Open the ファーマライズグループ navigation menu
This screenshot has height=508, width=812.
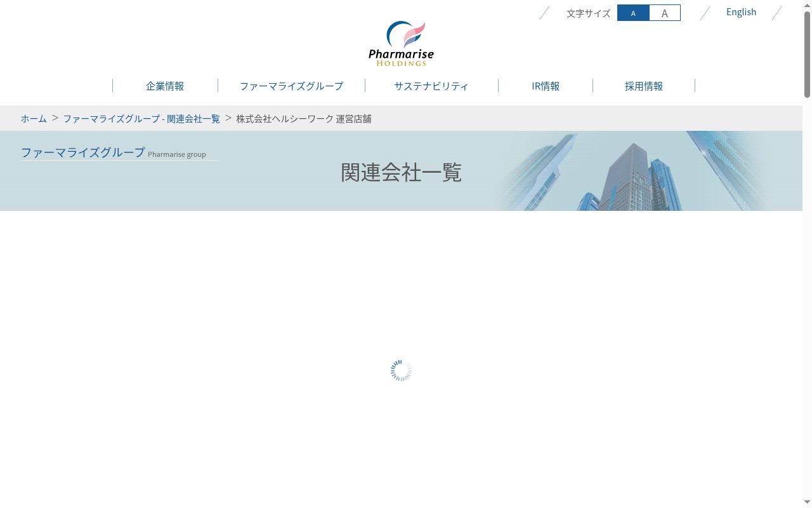[x=291, y=86]
